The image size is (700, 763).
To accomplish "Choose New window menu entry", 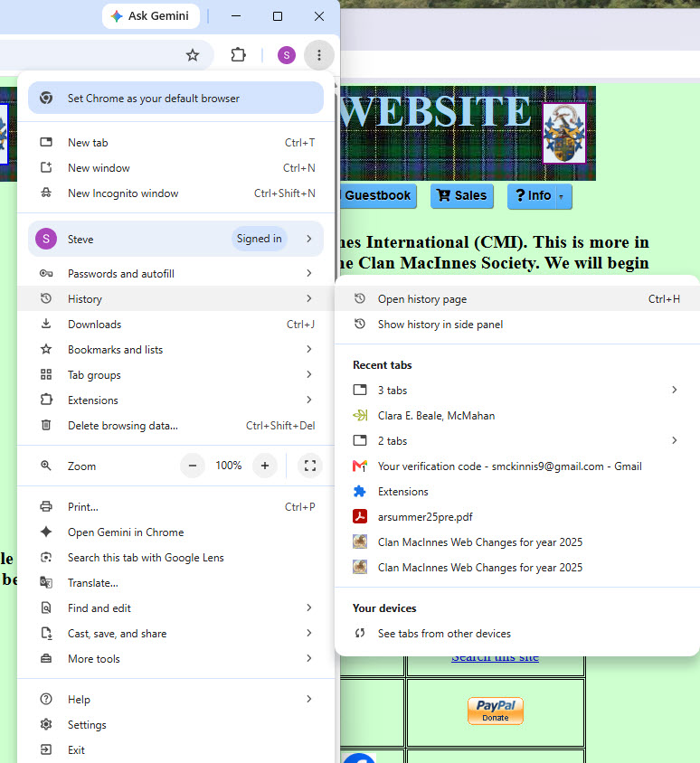I will click(175, 168).
